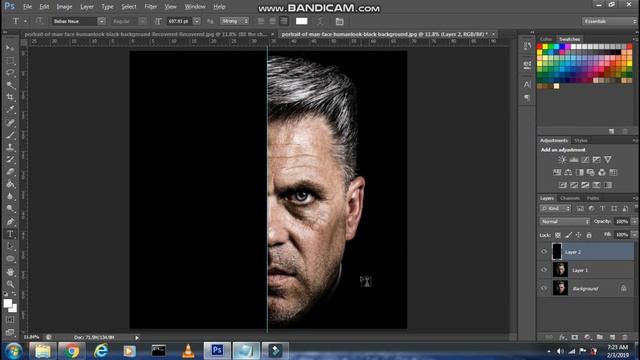Toggle lock position

click(578, 235)
